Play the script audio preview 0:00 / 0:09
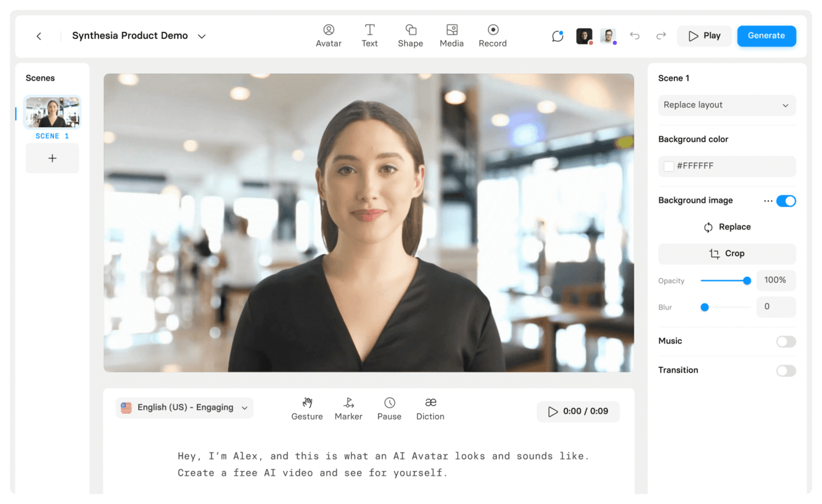Image resolution: width=822 pixels, height=504 pixels. tap(578, 412)
